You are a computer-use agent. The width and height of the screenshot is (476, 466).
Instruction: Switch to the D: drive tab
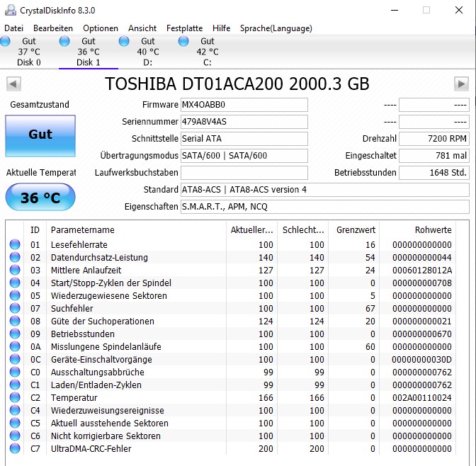pos(148,52)
